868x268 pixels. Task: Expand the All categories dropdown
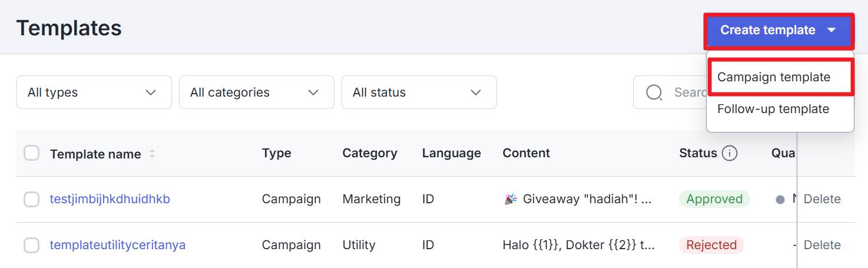click(257, 92)
